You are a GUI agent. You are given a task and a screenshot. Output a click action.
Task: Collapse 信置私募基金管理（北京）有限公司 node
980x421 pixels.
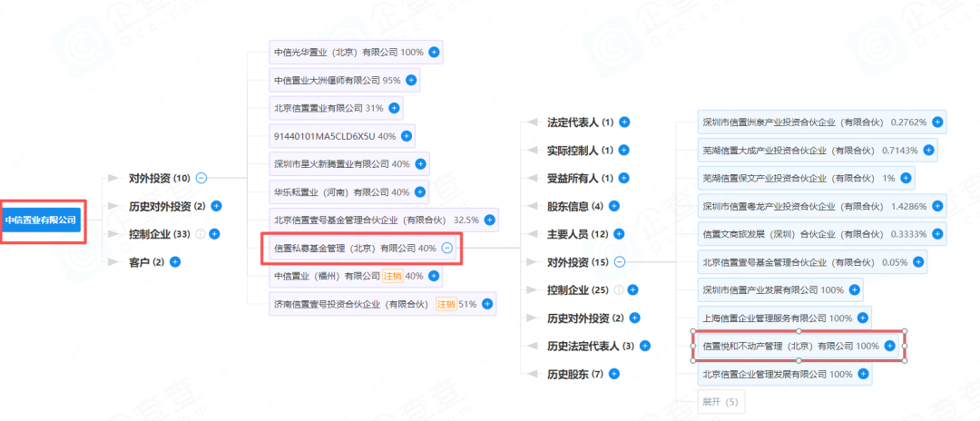446,248
